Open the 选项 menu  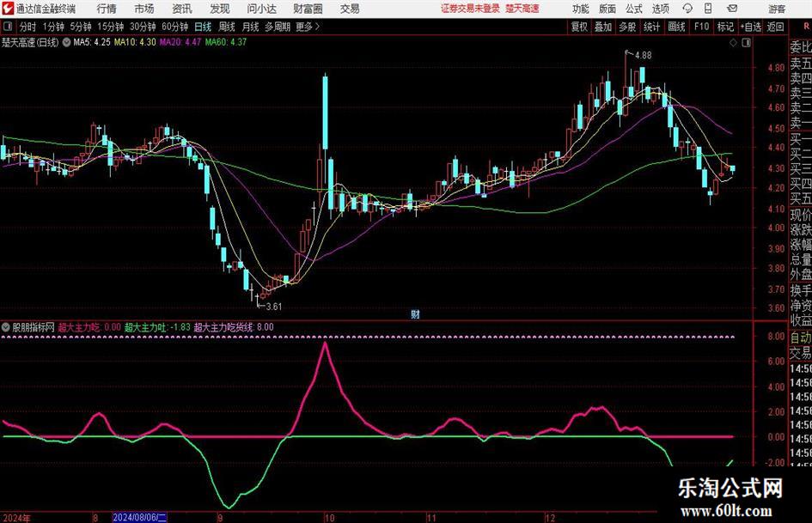[660, 9]
